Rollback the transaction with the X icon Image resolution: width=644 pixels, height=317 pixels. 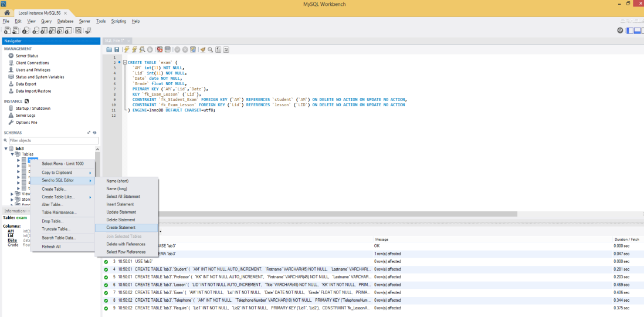tap(185, 49)
